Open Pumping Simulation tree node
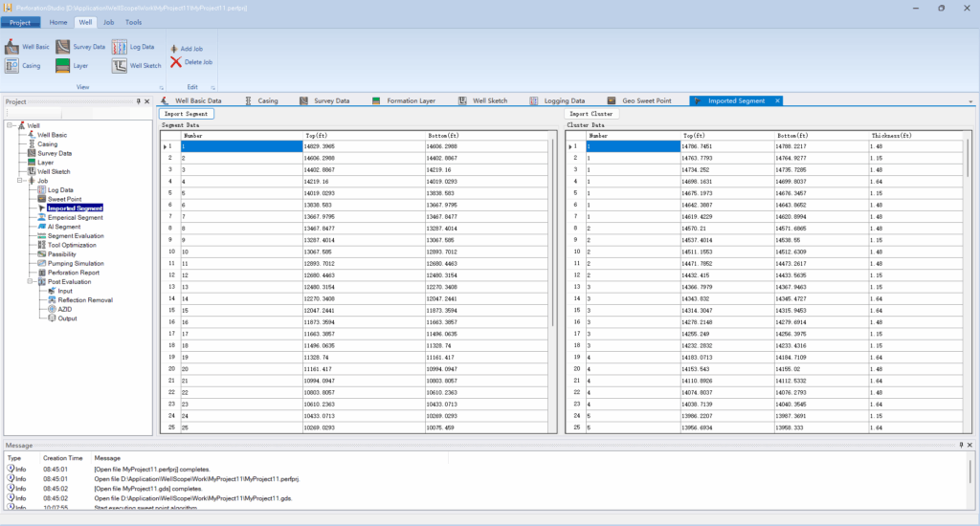This screenshot has height=526, width=980. point(76,264)
